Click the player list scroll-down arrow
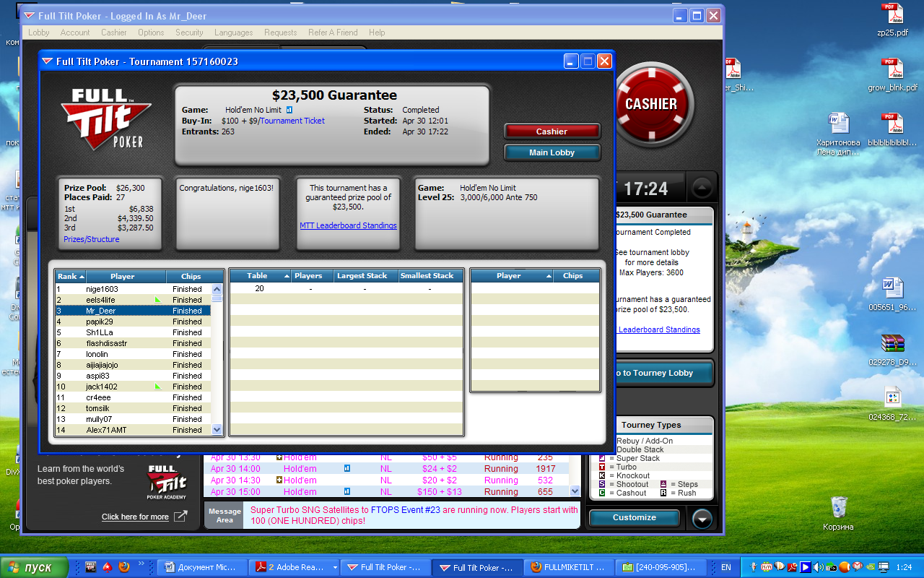Image resolution: width=924 pixels, height=578 pixels. point(217,429)
